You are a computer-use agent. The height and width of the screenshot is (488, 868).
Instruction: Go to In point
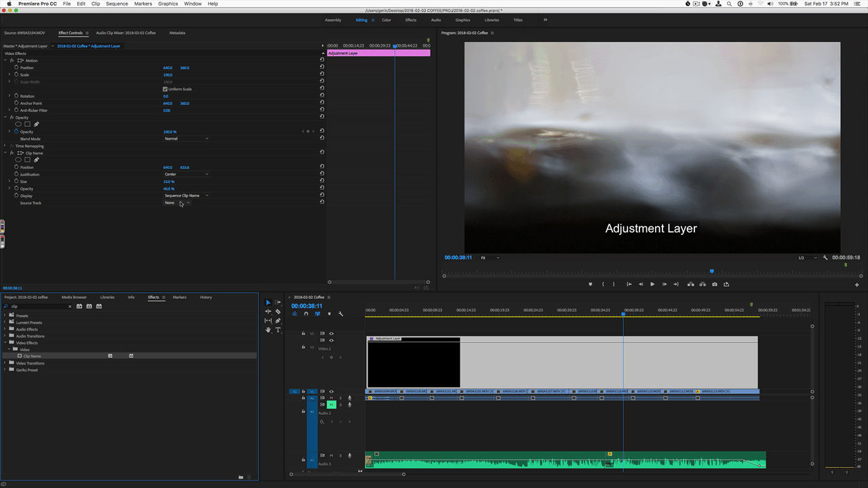pyautogui.click(x=629, y=284)
